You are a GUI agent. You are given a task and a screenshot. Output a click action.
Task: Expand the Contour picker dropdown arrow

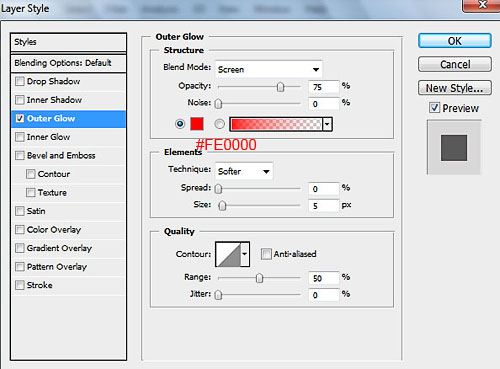[245, 254]
